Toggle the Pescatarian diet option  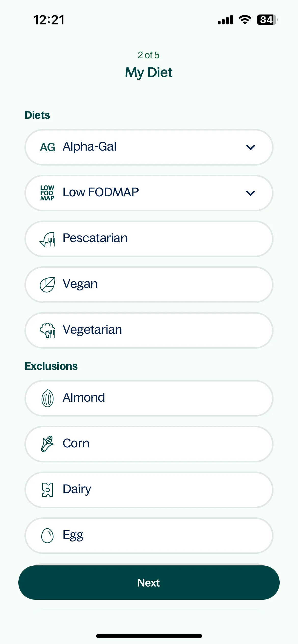pyautogui.click(x=149, y=239)
